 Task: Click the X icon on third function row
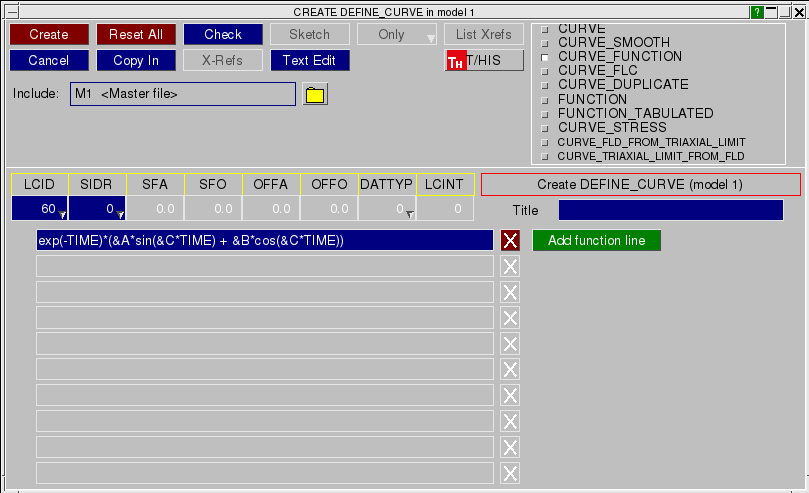(510, 292)
